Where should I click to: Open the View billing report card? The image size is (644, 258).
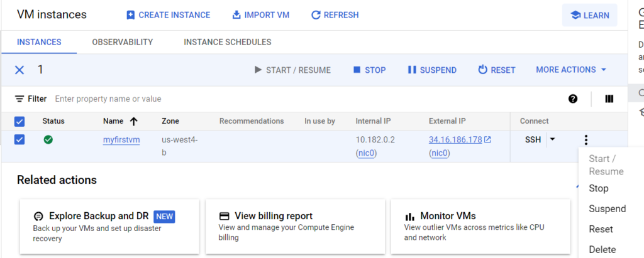(296, 227)
